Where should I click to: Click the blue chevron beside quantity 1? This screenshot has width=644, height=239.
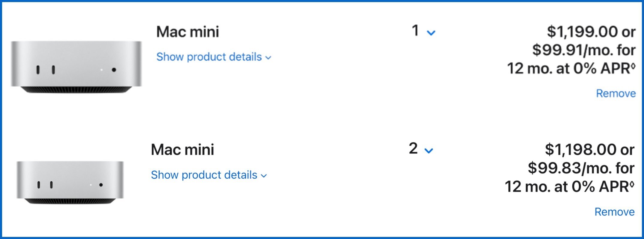431,33
